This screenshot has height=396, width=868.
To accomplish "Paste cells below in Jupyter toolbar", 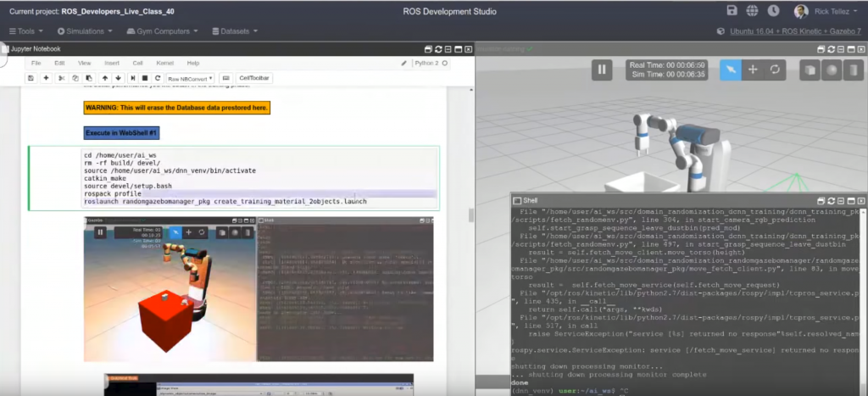I will [x=88, y=78].
